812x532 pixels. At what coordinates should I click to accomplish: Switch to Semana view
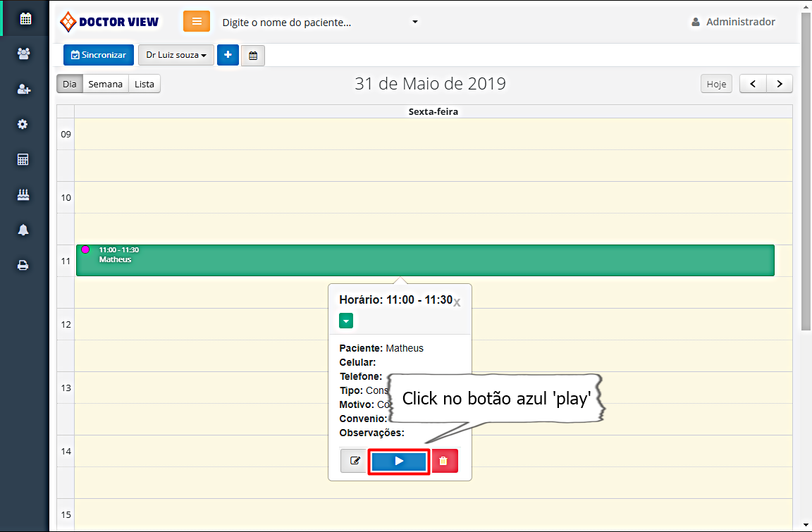pyautogui.click(x=105, y=84)
